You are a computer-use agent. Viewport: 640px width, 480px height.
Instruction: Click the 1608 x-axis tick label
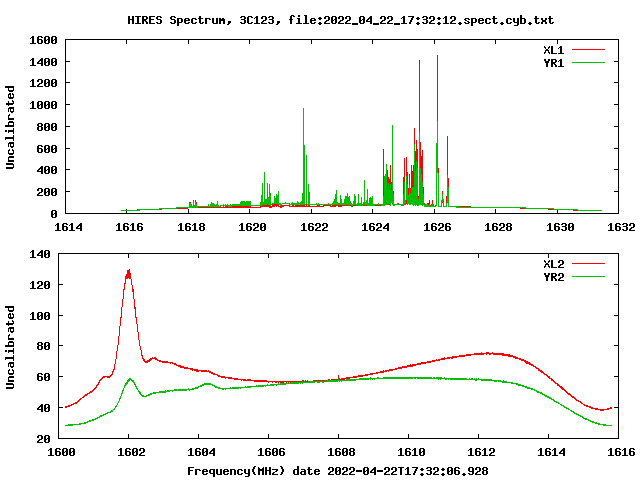click(x=341, y=452)
